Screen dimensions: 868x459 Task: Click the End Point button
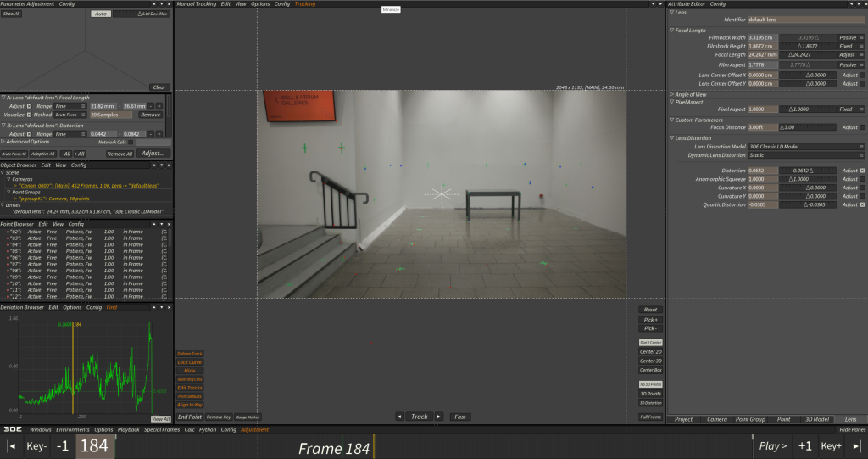pos(190,417)
